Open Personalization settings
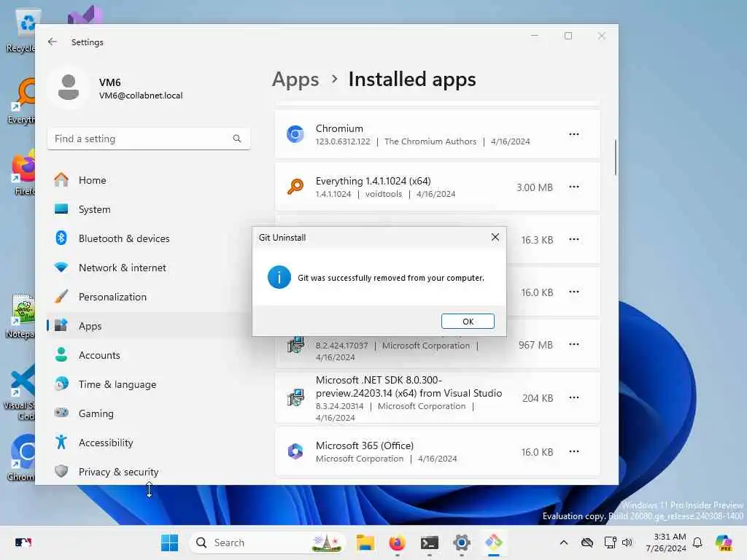The height and width of the screenshot is (560, 747). [147, 297]
